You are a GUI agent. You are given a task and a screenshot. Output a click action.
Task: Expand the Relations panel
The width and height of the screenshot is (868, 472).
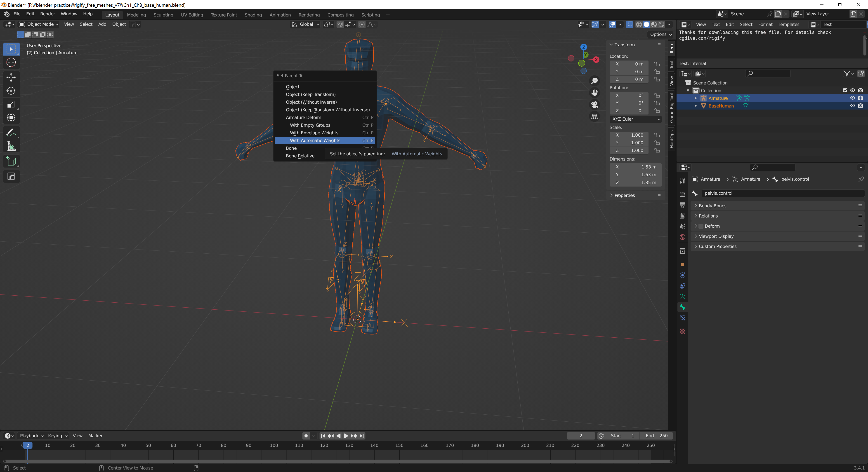tap(708, 216)
